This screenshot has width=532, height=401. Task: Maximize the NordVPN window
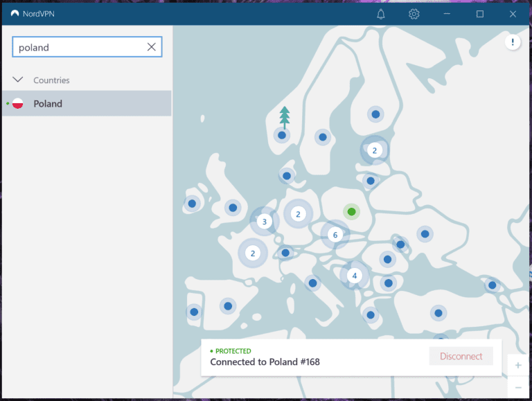click(x=480, y=14)
